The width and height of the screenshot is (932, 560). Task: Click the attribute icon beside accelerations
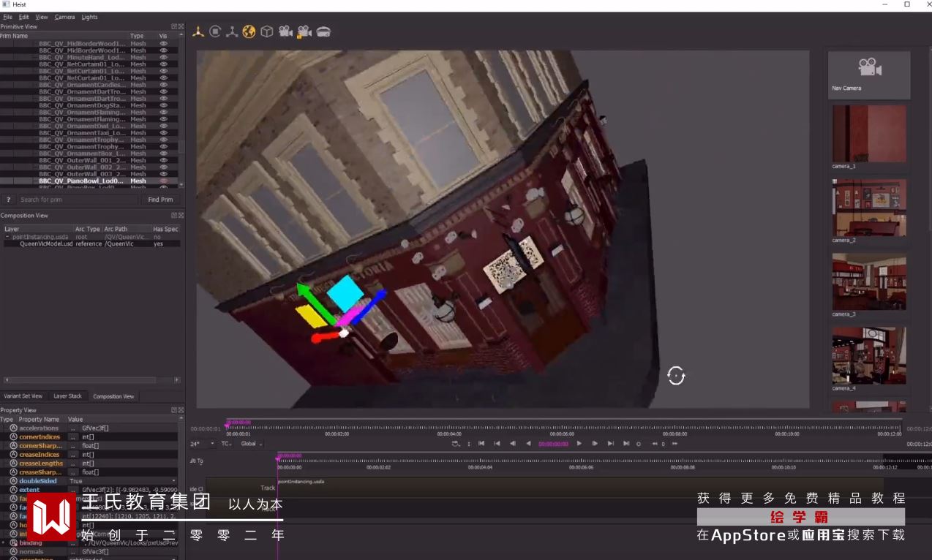[x=13, y=428]
